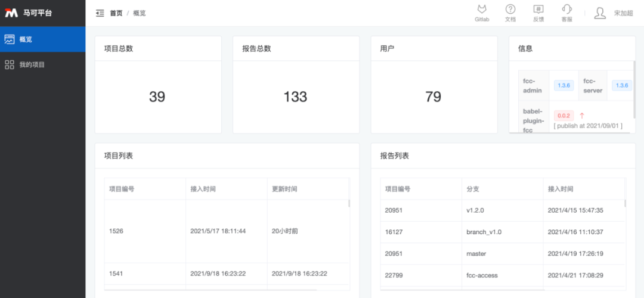Click the 概览 breadcrumb item
644x298 pixels.
pyautogui.click(x=140, y=13)
